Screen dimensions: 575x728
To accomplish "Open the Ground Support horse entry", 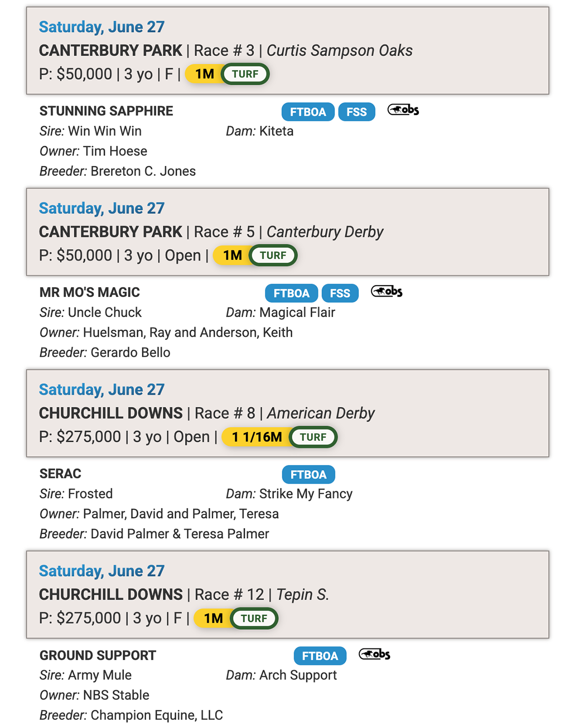I will click(x=98, y=655).
